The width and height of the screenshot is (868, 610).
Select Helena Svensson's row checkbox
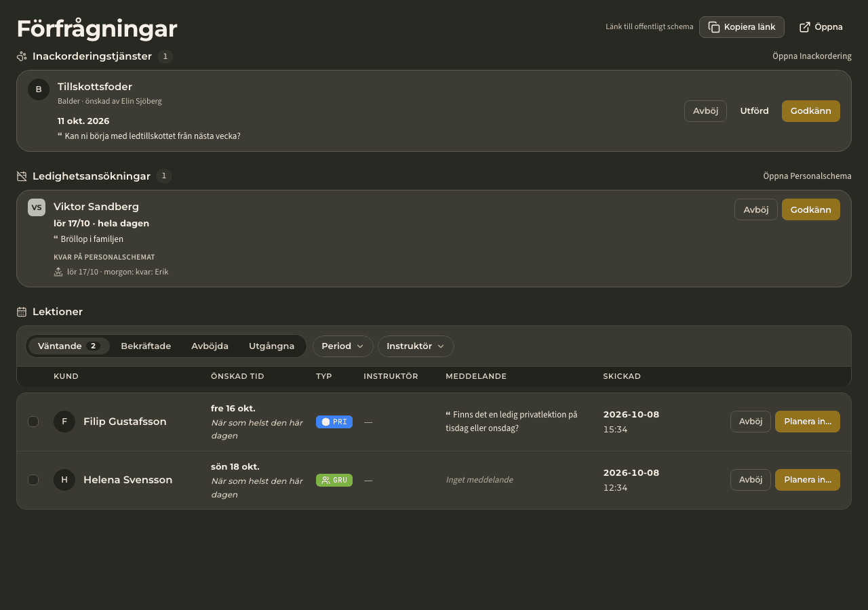pos(33,480)
